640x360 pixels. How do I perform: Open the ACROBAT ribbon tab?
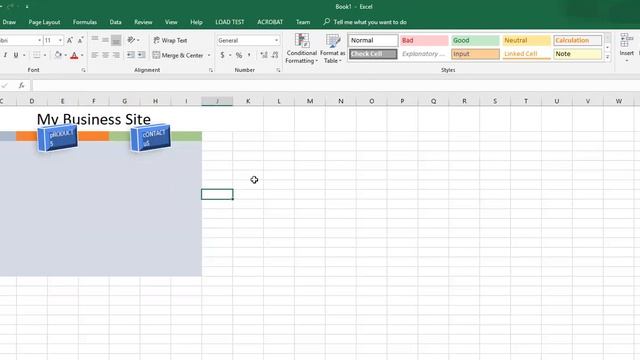[x=270, y=22]
